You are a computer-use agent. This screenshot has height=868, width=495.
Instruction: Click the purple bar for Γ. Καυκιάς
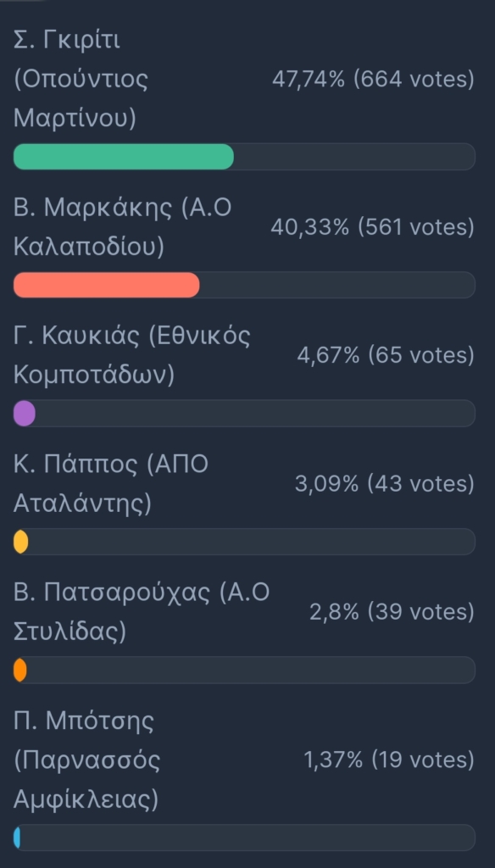pyautogui.click(x=25, y=414)
